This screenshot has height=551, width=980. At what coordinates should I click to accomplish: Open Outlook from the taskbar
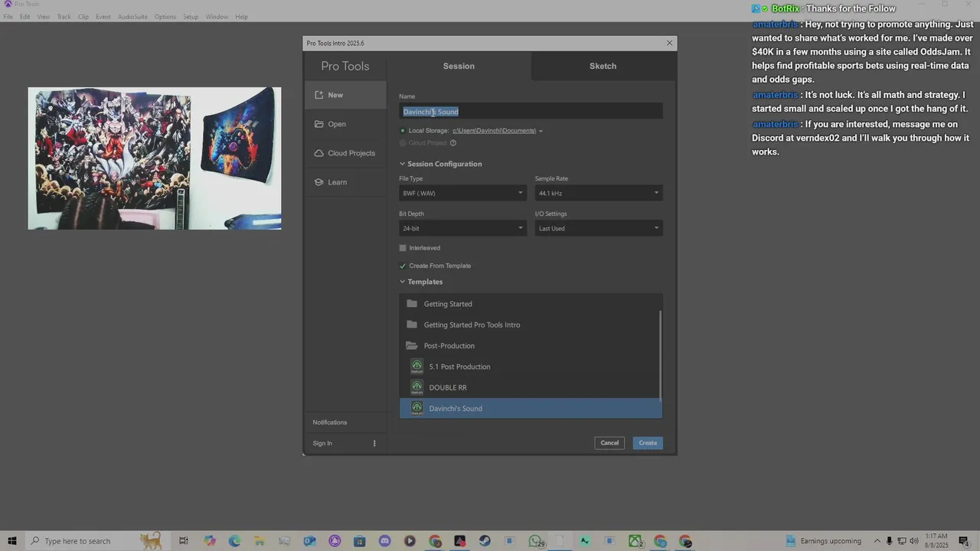point(309,541)
